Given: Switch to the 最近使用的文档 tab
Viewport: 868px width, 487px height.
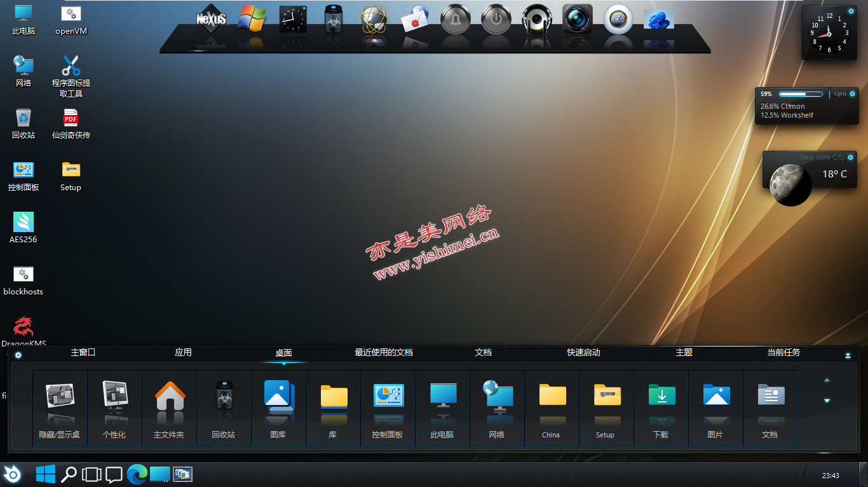Looking at the screenshot, I should [x=384, y=352].
